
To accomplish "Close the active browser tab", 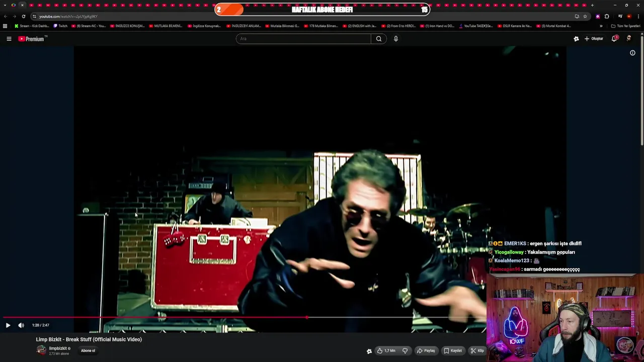I will pyautogui.click(x=22, y=5).
